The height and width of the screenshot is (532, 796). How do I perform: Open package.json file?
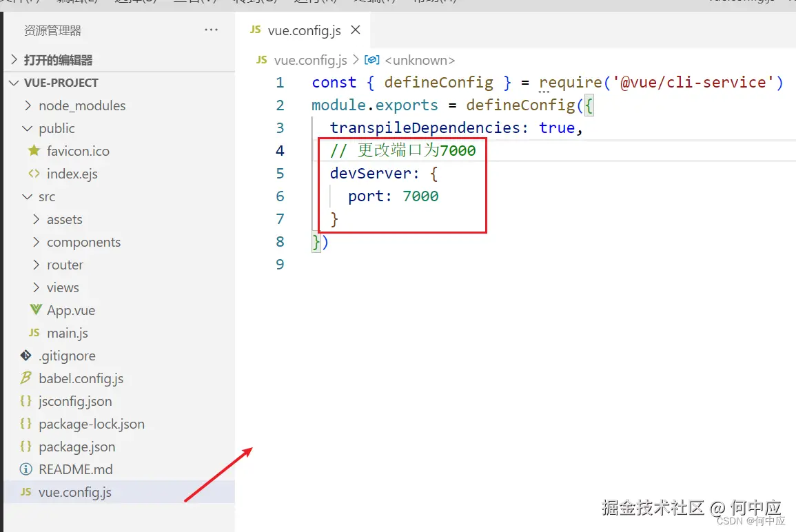point(77,447)
